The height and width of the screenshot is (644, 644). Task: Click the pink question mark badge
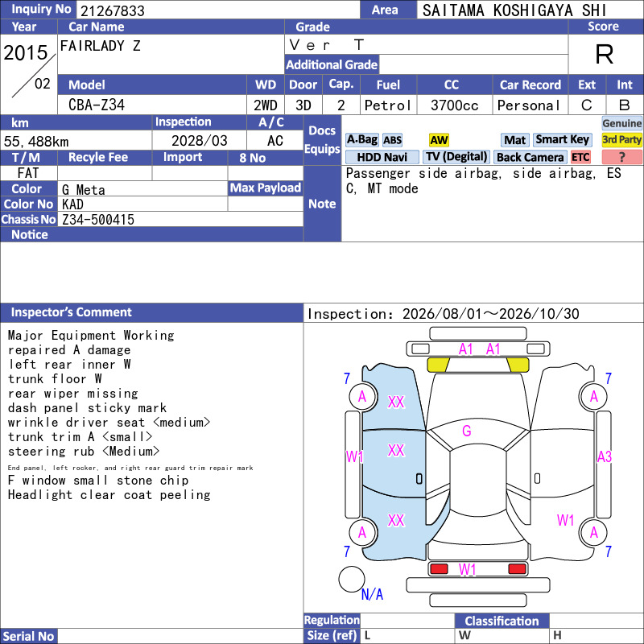pos(621,157)
